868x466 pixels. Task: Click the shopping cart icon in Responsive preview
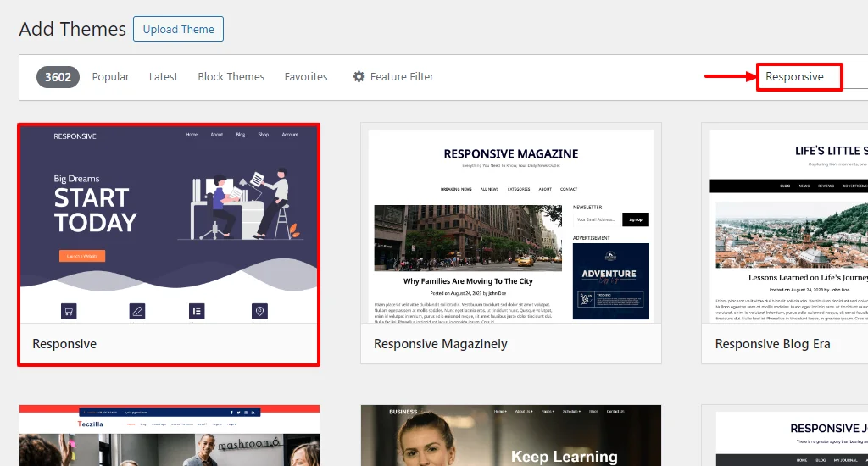coord(69,311)
